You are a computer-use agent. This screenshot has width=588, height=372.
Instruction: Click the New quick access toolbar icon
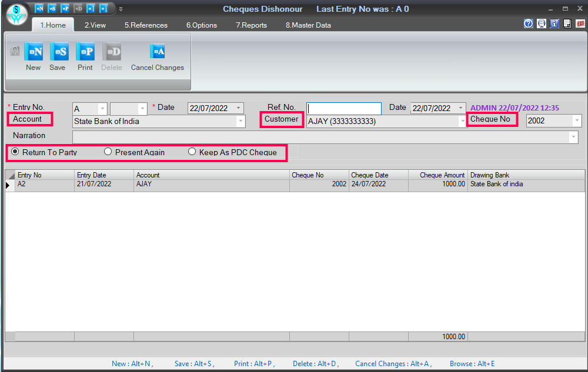tap(39, 8)
